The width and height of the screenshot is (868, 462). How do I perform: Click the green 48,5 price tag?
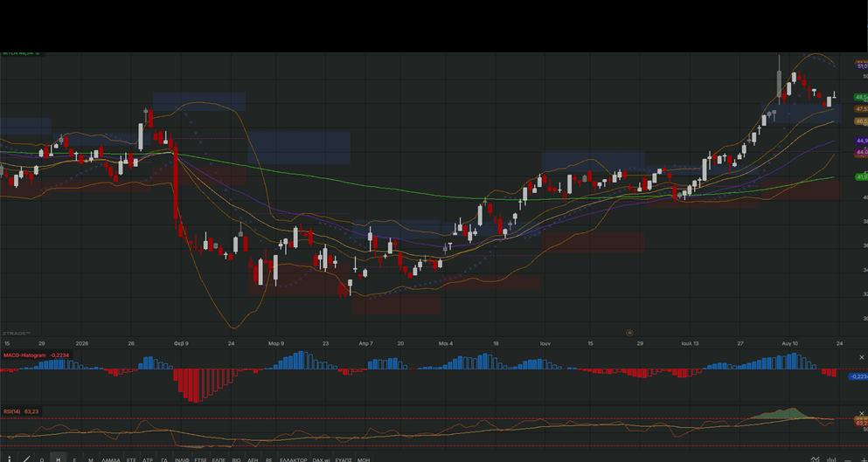tap(861, 97)
